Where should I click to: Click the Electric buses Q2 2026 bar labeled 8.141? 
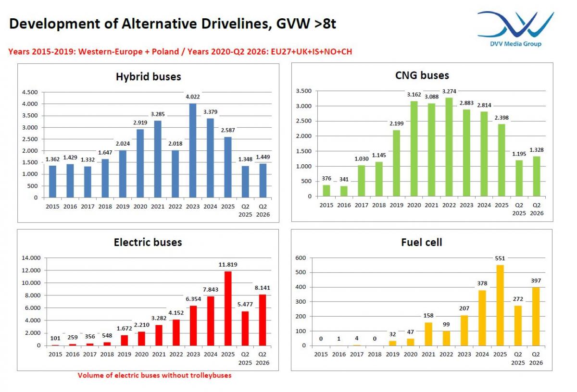coord(263,320)
